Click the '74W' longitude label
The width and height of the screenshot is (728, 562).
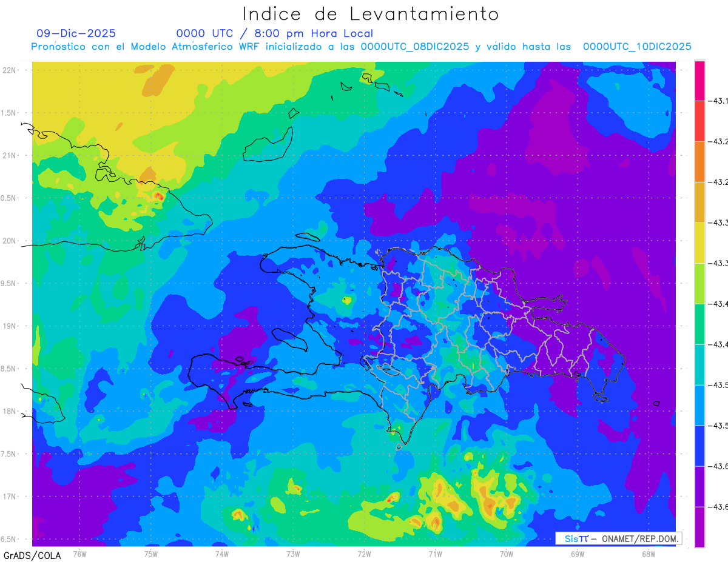point(222,554)
